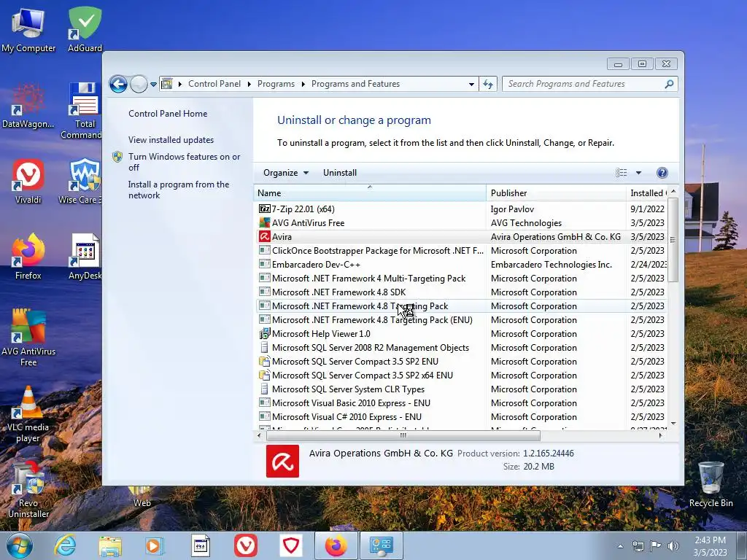The width and height of the screenshot is (747, 560).
Task: Open View installed updates link
Action: click(171, 139)
